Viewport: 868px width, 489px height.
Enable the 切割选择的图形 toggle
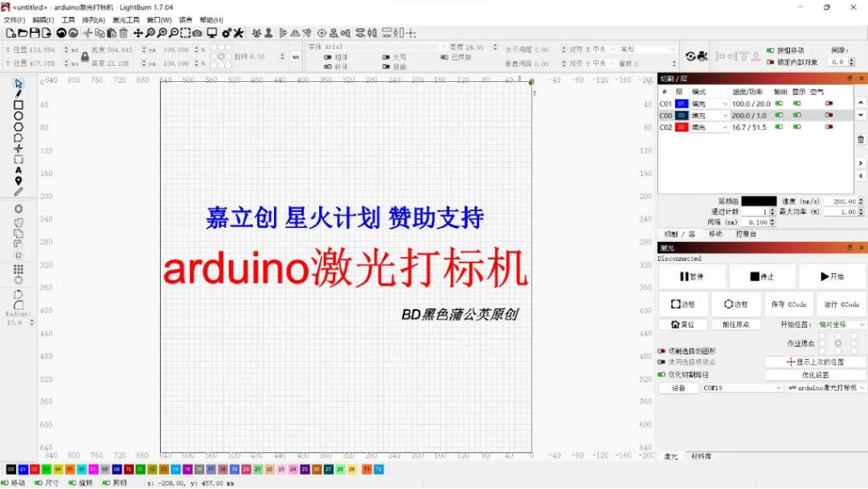(x=663, y=351)
